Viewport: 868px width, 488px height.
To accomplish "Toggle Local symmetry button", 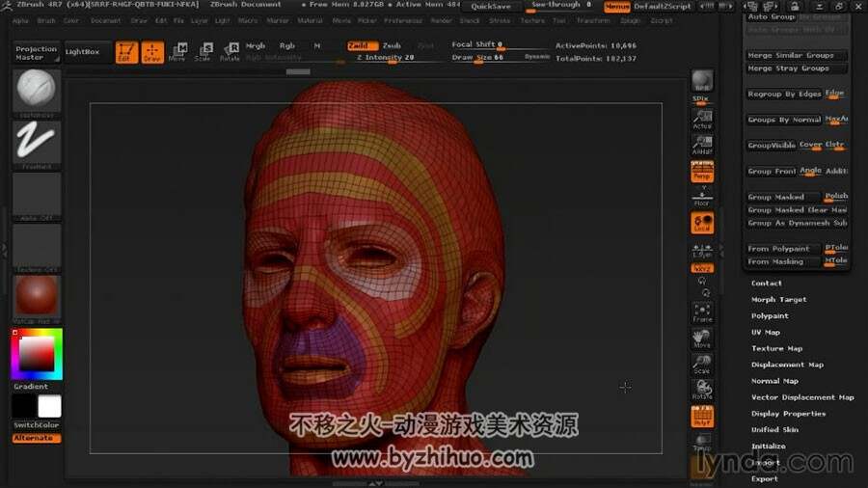I will [x=702, y=223].
